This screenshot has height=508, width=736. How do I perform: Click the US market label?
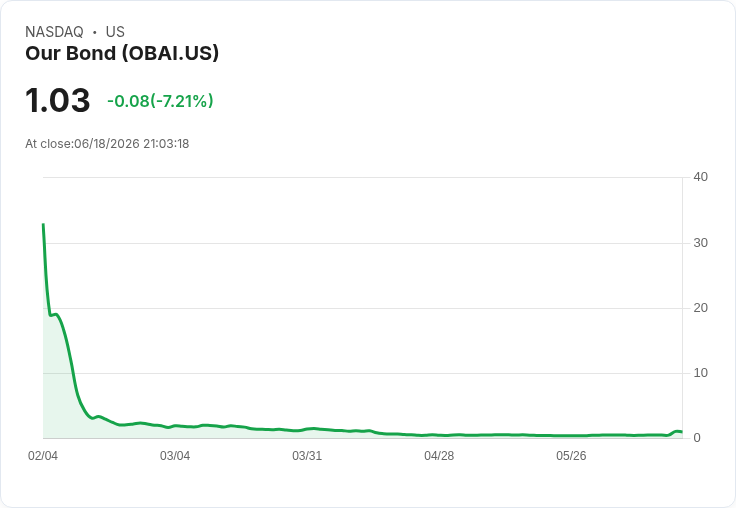[115, 32]
